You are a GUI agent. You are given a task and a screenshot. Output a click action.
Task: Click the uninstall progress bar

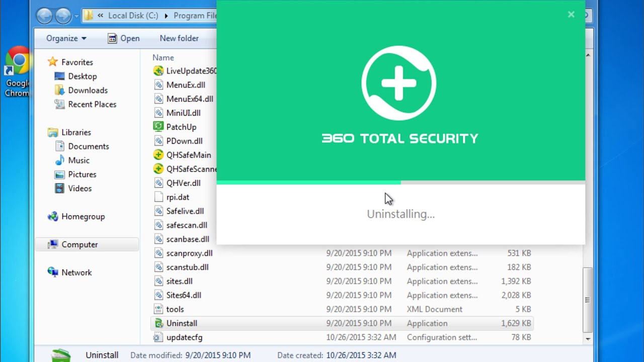(x=400, y=183)
